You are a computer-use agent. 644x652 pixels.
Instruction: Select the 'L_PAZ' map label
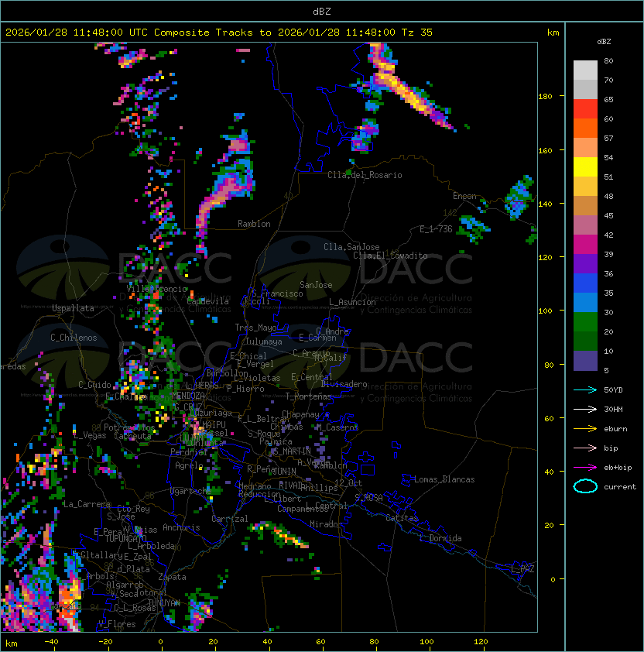point(522,569)
